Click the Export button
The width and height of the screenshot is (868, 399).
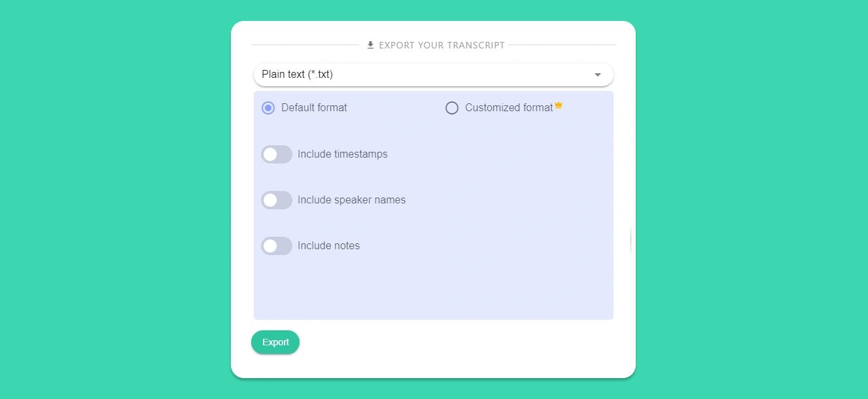point(275,342)
